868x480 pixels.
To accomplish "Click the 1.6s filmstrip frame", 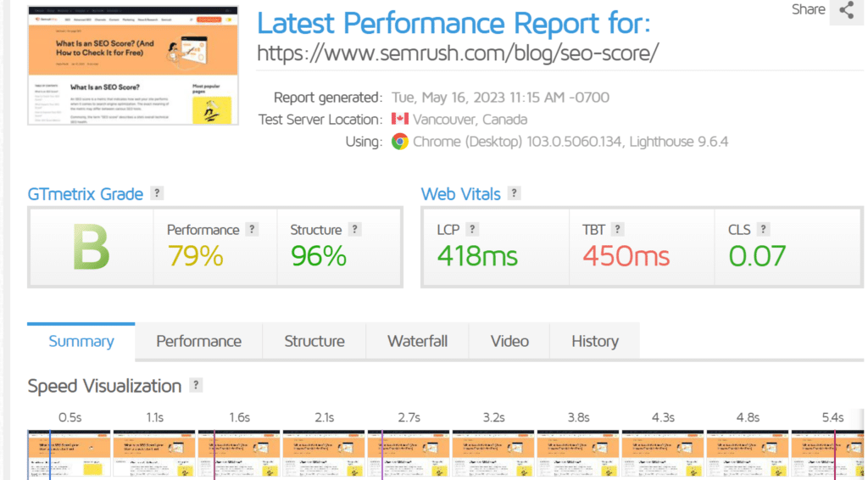I will pos(239,455).
